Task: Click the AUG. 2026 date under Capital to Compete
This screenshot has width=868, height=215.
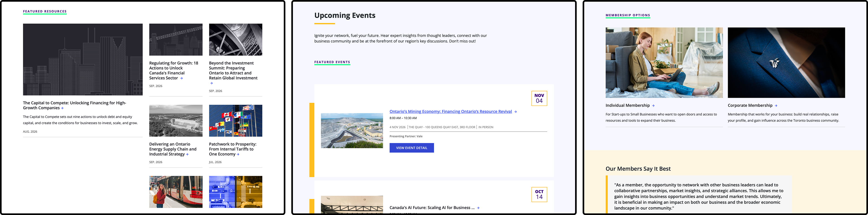Action: (30, 132)
